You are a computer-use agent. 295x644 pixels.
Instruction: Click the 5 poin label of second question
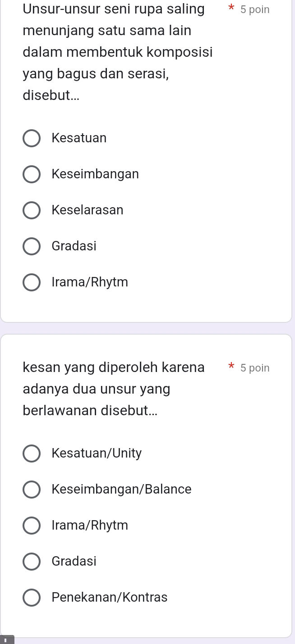click(x=255, y=367)
